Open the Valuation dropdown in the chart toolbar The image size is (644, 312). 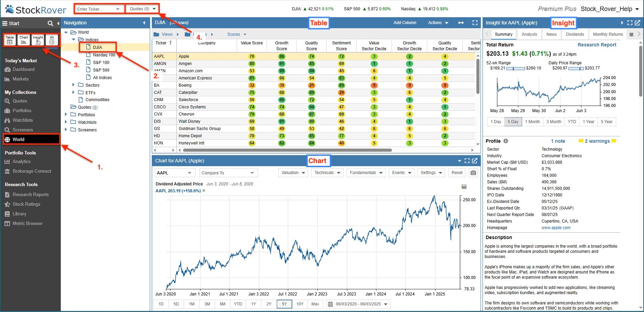pos(293,173)
